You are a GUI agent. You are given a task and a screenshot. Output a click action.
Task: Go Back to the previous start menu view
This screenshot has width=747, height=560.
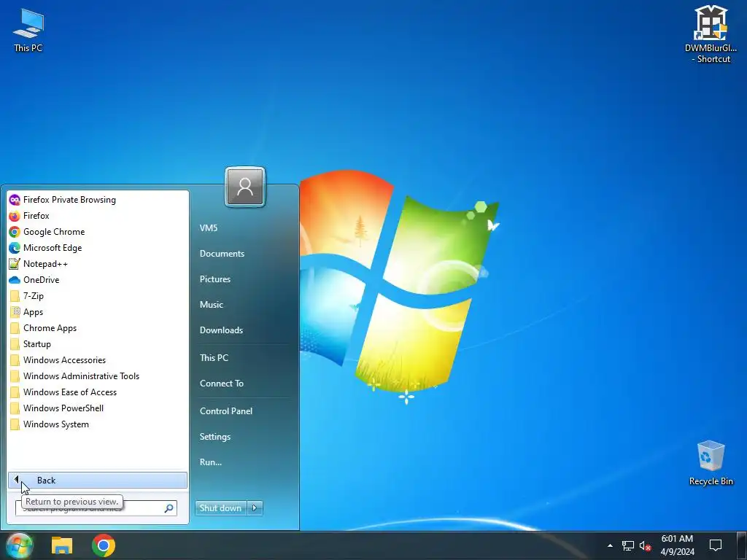(98, 480)
